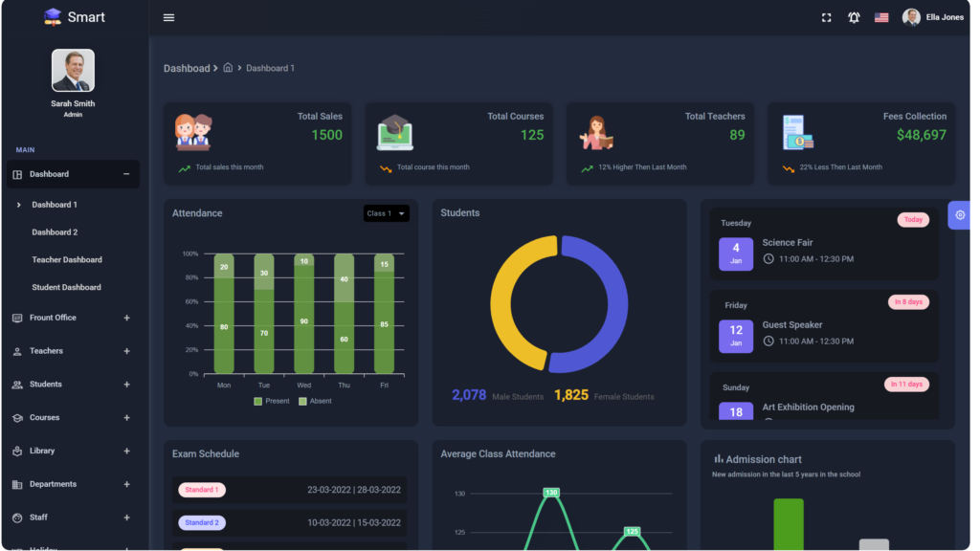The width and height of the screenshot is (980, 551).
Task: Click the upward trend arrow under Total Teachers
Action: [587, 168]
